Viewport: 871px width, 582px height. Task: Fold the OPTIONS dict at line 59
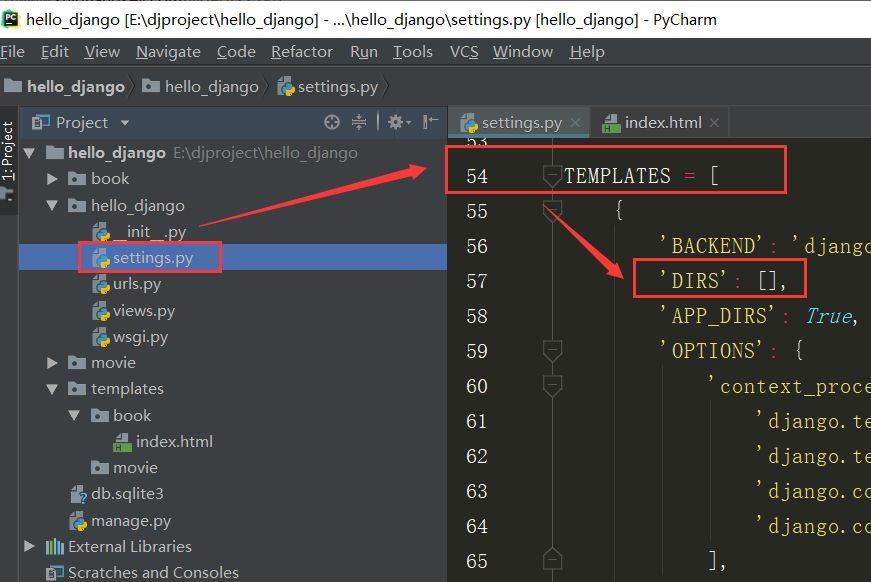(552, 351)
